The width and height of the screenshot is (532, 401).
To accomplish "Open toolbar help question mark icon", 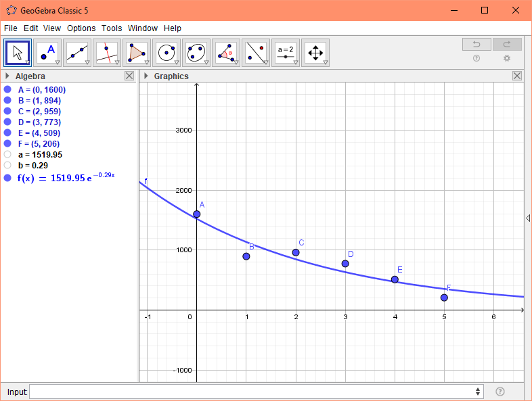I will pos(476,58).
